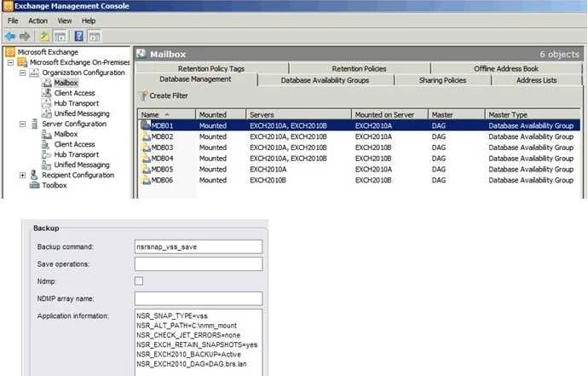This screenshot has height=376, width=588.
Task: Click the Backup command input field
Action: (x=199, y=247)
